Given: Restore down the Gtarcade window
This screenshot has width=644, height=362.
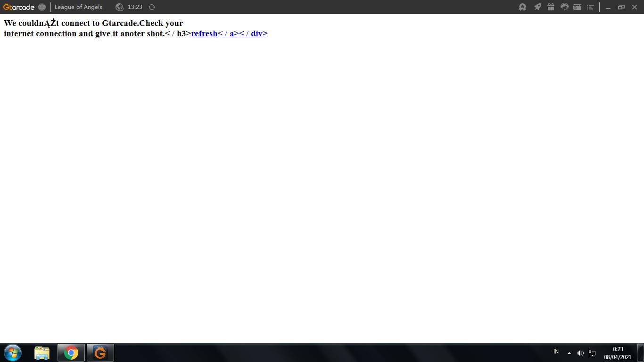Looking at the screenshot, I should pyautogui.click(x=621, y=7).
